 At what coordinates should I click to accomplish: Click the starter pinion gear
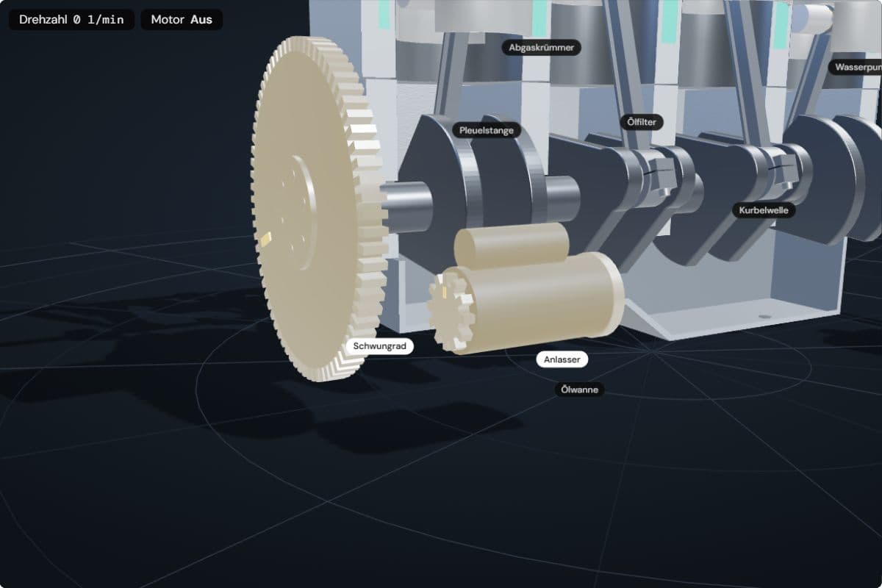pyautogui.click(x=451, y=311)
